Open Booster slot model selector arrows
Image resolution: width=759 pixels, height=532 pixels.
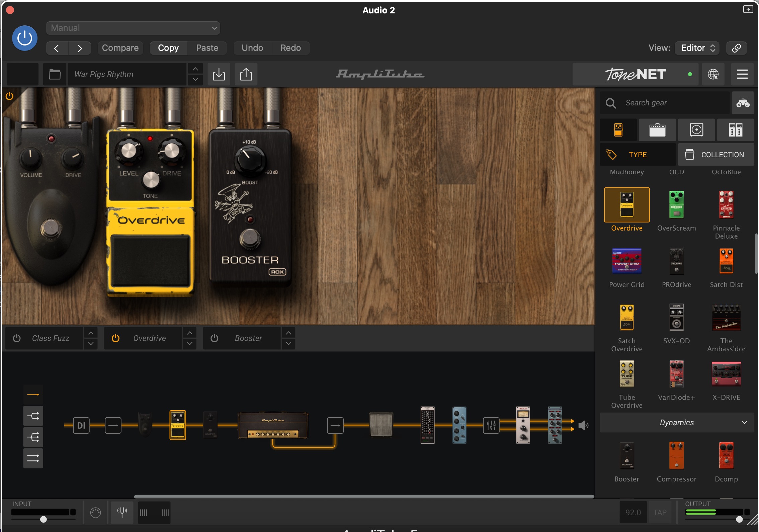[288, 338]
